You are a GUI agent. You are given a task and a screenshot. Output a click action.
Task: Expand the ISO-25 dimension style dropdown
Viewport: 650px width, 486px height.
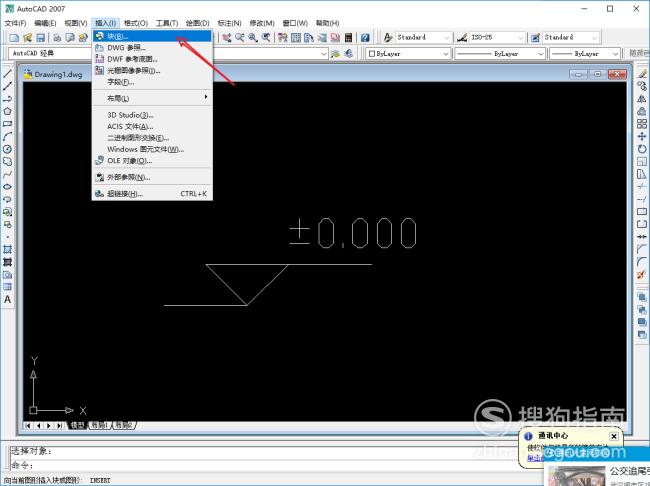click(521, 38)
